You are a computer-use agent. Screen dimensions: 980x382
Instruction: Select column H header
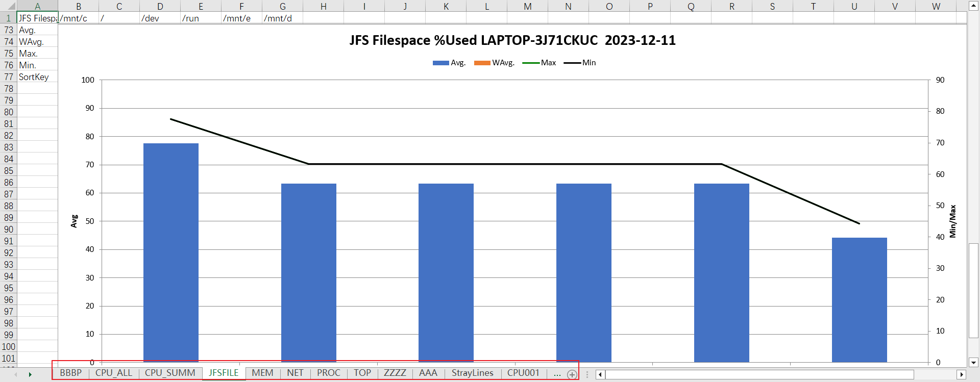click(x=324, y=6)
